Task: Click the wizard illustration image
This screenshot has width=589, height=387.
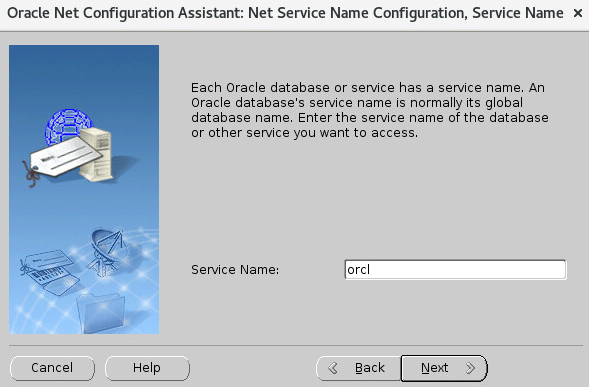Action: tap(84, 189)
